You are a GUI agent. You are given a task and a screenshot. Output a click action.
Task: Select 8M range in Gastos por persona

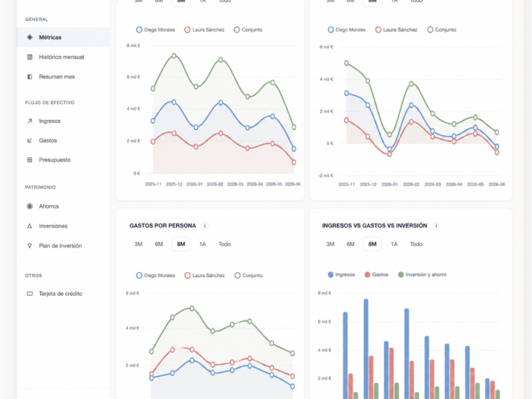(x=181, y=244)
